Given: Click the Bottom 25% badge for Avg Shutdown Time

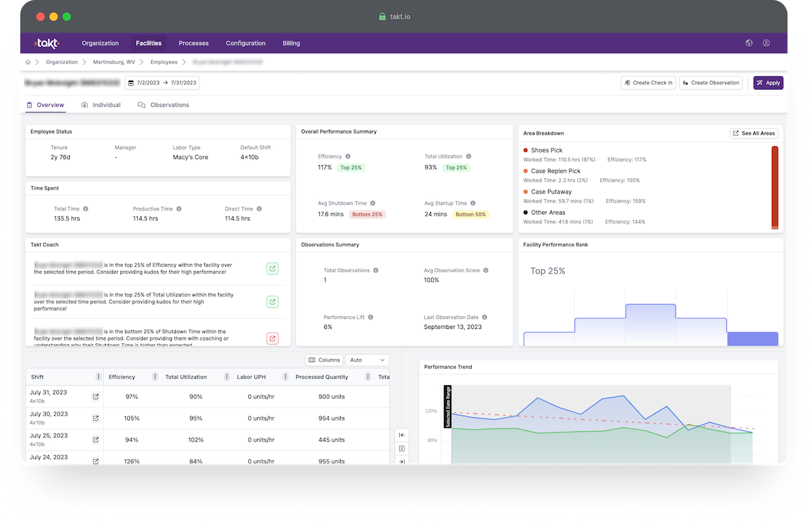Looking at the screenshot, I should 367,215.
